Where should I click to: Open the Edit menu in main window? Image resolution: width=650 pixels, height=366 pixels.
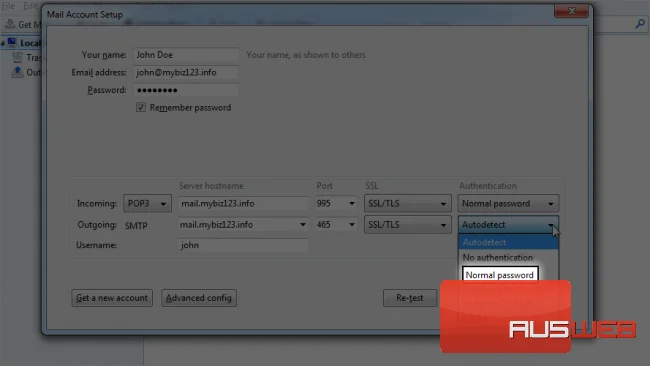[x=31, y=6]
